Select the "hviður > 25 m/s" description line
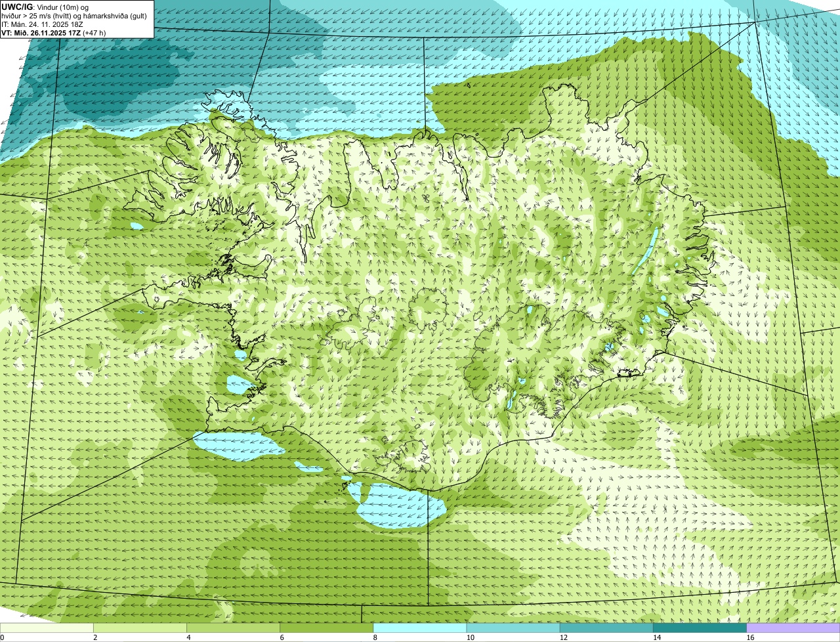Screen dimensions: 840x642 point(73,16)
